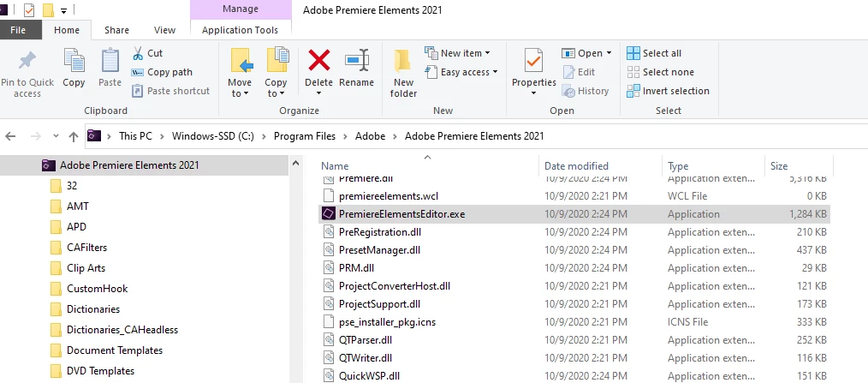The image size is (868, 383).
Task: Click the Copy icon in Clipboard group
Action: pos(73,61)
